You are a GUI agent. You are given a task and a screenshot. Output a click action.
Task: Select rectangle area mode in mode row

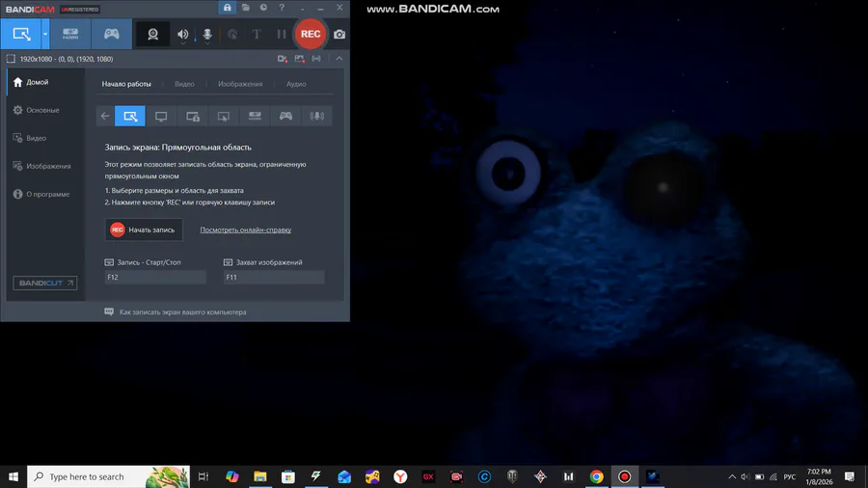tap(130, 116)
